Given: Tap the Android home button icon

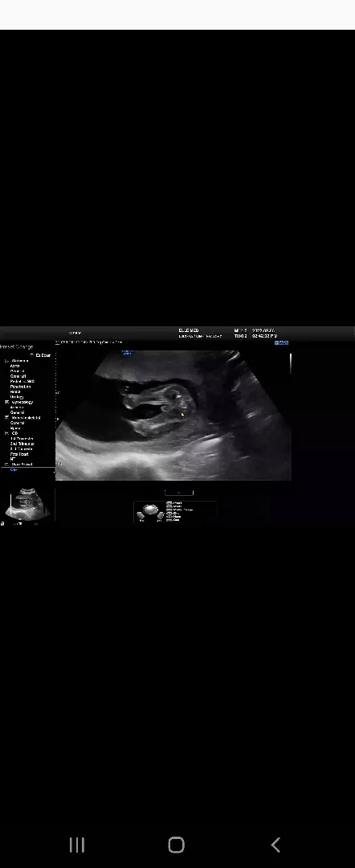Looking at the screenshot, I should [x=177, y=845].
